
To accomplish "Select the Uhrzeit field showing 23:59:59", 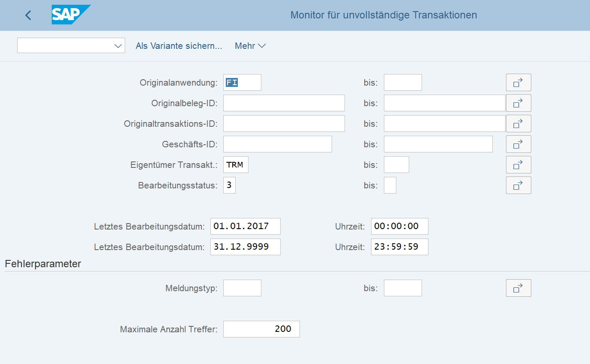I will (399, 247).
